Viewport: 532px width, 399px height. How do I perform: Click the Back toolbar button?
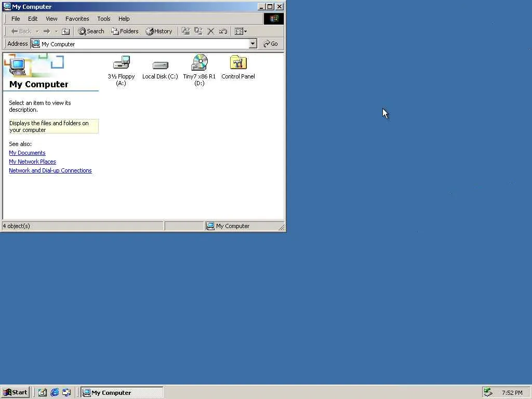(x=21, y=31)
